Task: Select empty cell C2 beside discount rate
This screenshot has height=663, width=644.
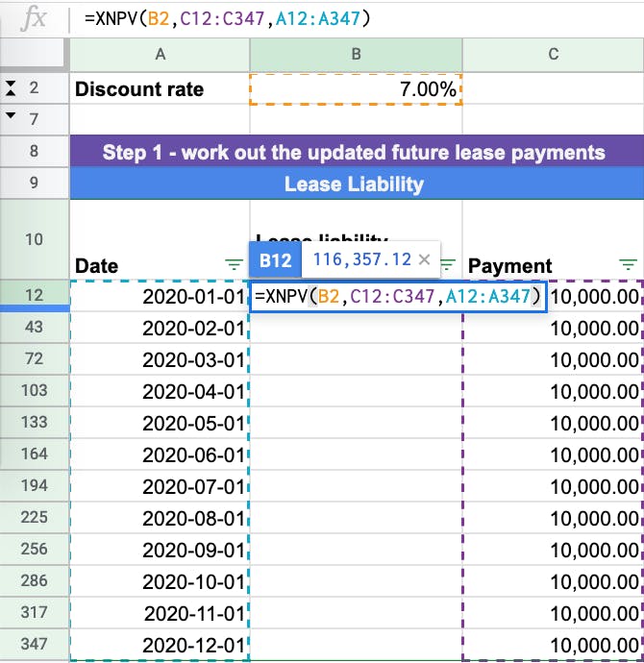Action: (553, 88)
